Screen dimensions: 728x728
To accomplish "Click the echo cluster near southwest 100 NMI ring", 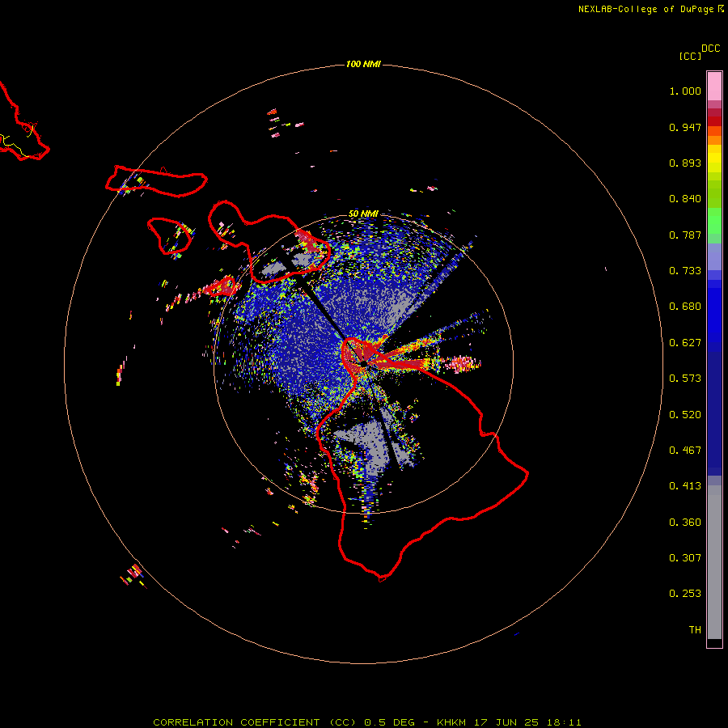I will pyautogui.click(x=133, y=576).
